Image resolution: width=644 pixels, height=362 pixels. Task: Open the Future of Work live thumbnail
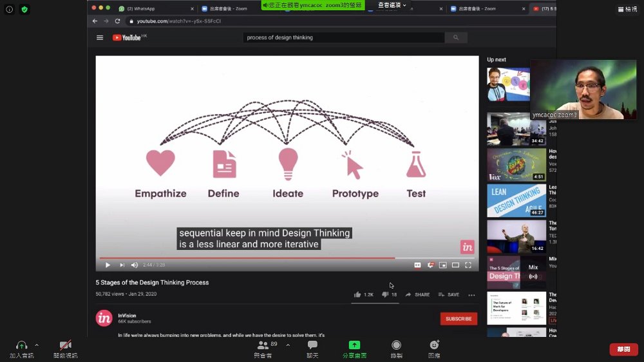516,308
